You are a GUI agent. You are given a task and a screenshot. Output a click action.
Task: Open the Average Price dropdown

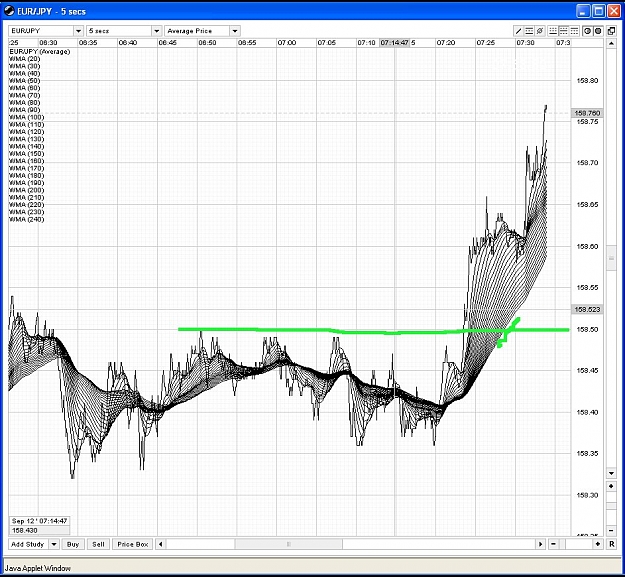tap(202, 31)
